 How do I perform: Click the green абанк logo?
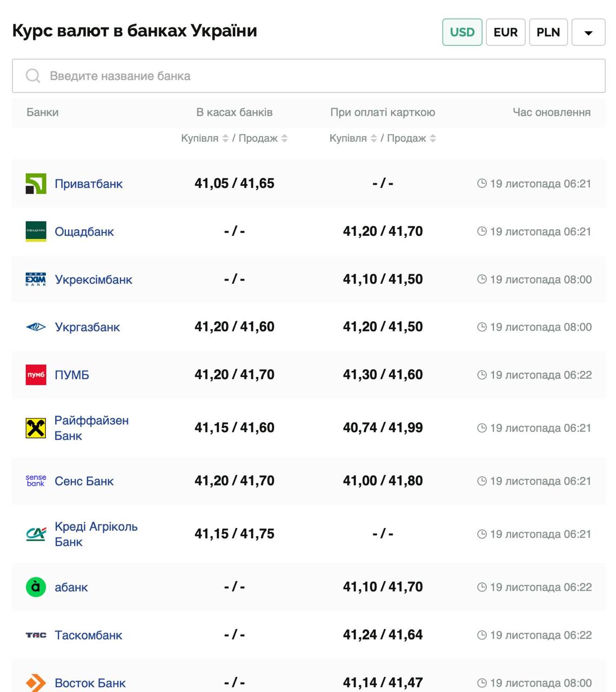click(36, 587)
